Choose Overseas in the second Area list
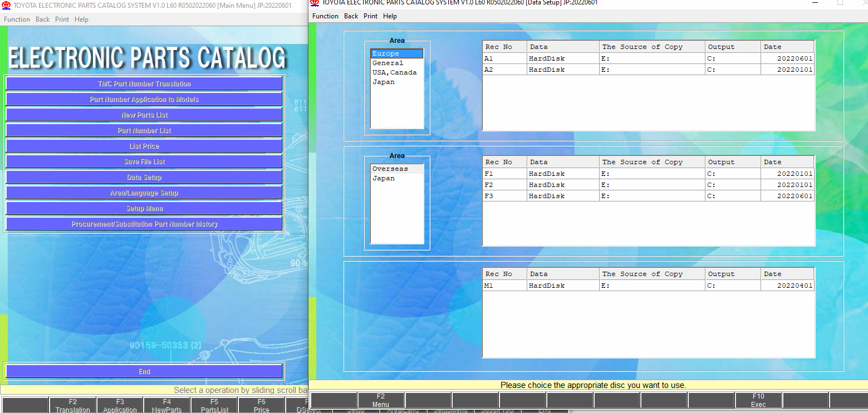The width and height of the screenshot is (868, 413). point(390,169)
